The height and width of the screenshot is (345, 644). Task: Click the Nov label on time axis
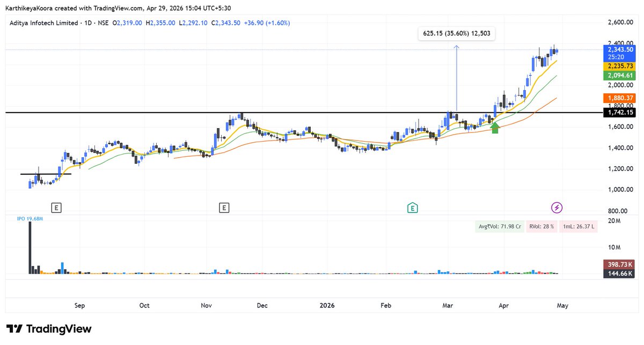207,305
